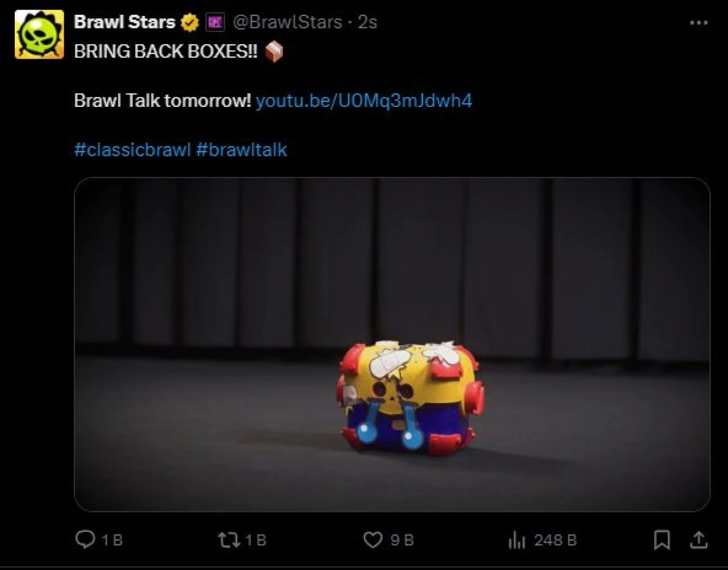Click the box emoji after BOXES!!

coord(274,52)
